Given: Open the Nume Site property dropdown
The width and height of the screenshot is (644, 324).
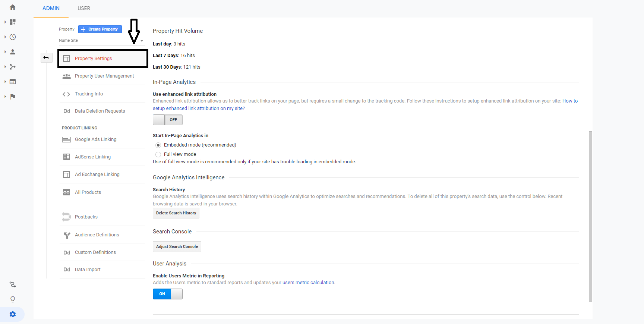Looking at the screenshot, I should coord(101,40).
